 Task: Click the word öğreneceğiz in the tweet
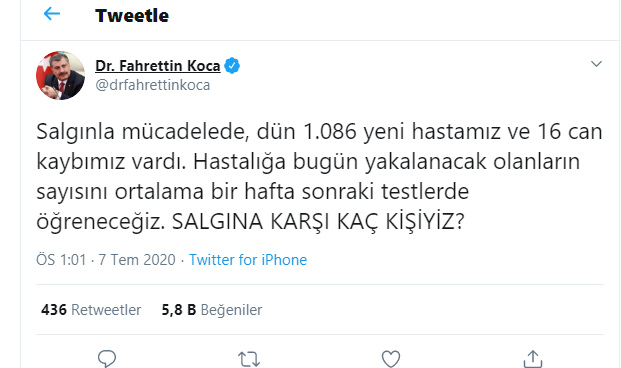(101, 222)
